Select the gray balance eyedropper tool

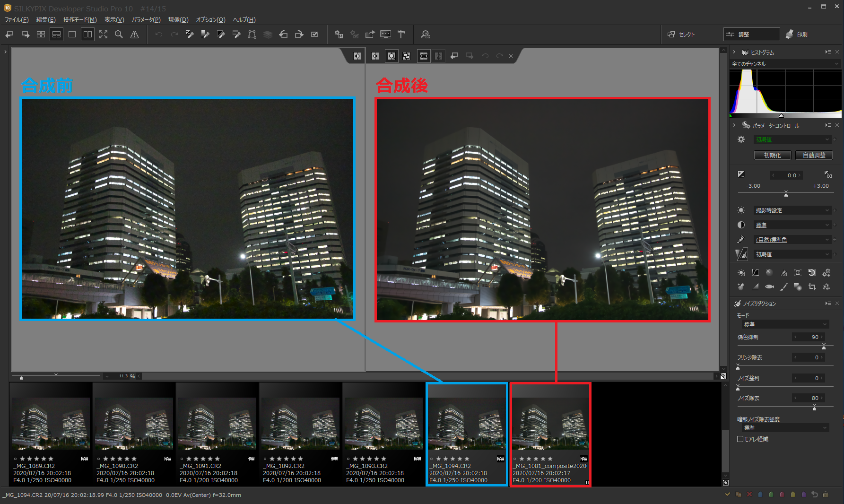[x=205, y=35]
